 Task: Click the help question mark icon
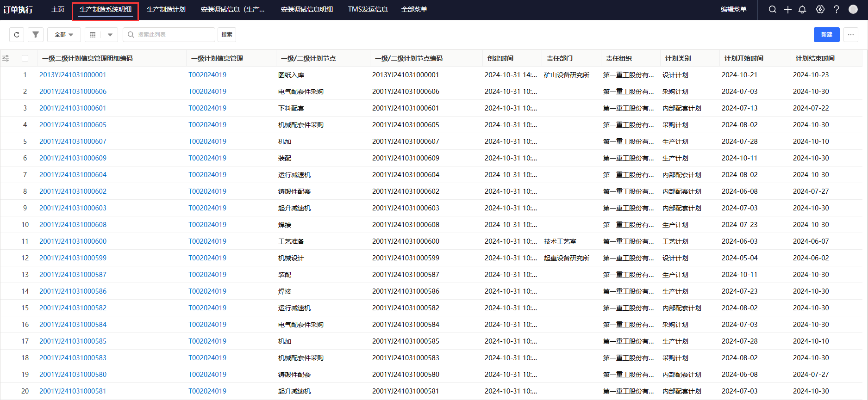[x=836, y=9]
